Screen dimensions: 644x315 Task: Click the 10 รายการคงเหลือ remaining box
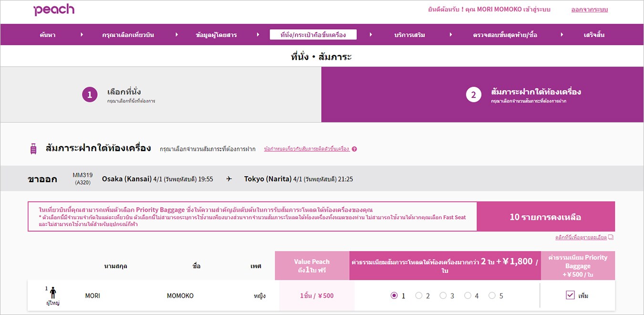point(546,217)
